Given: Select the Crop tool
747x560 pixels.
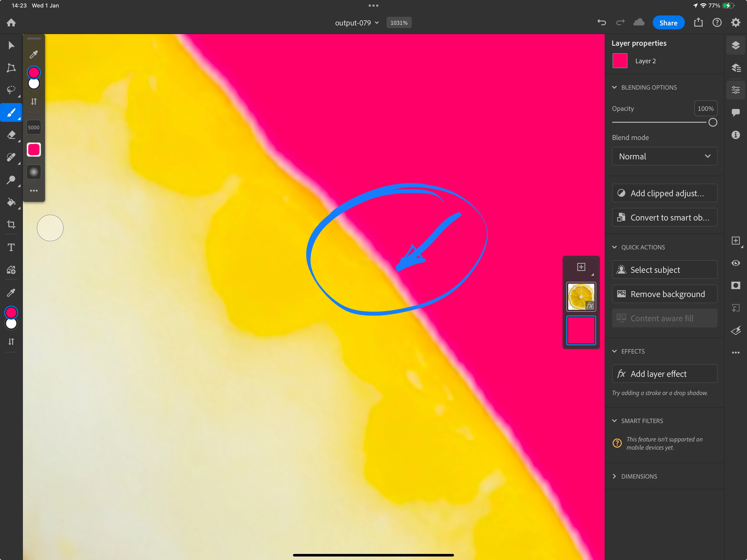Looking at the screenshot, I should pos(11,224).
